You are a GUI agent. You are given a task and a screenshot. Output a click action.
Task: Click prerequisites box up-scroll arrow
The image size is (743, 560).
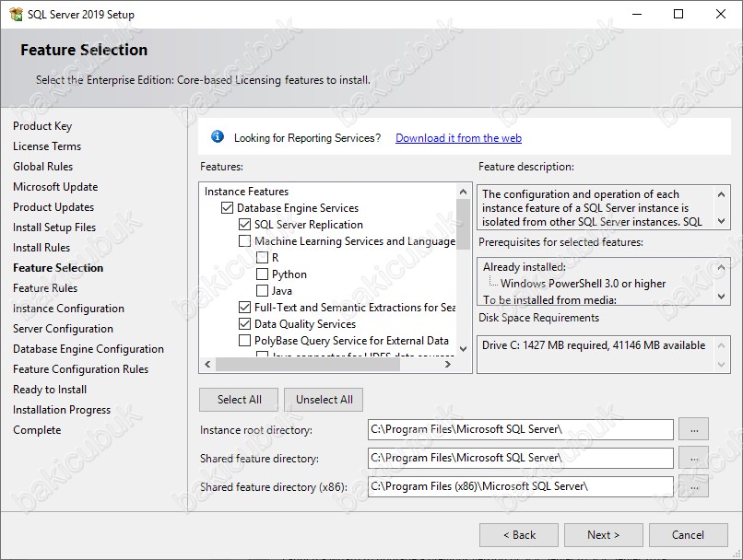tap(721, 267)
